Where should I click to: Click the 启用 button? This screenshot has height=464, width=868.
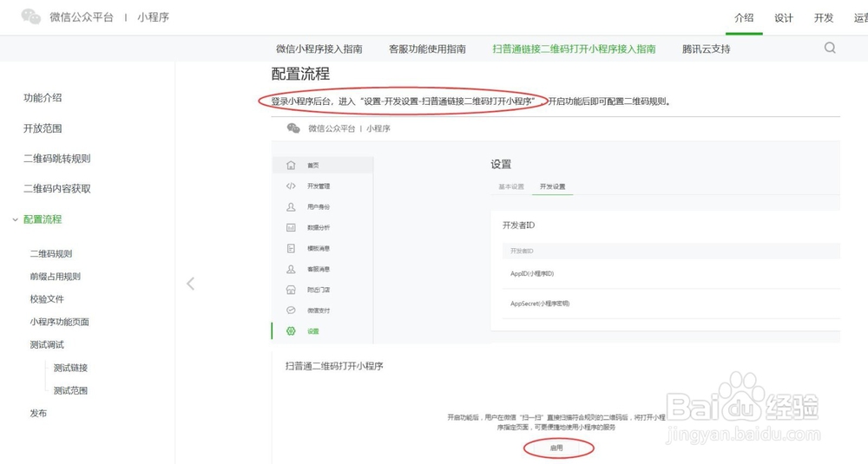pos(556,448)
